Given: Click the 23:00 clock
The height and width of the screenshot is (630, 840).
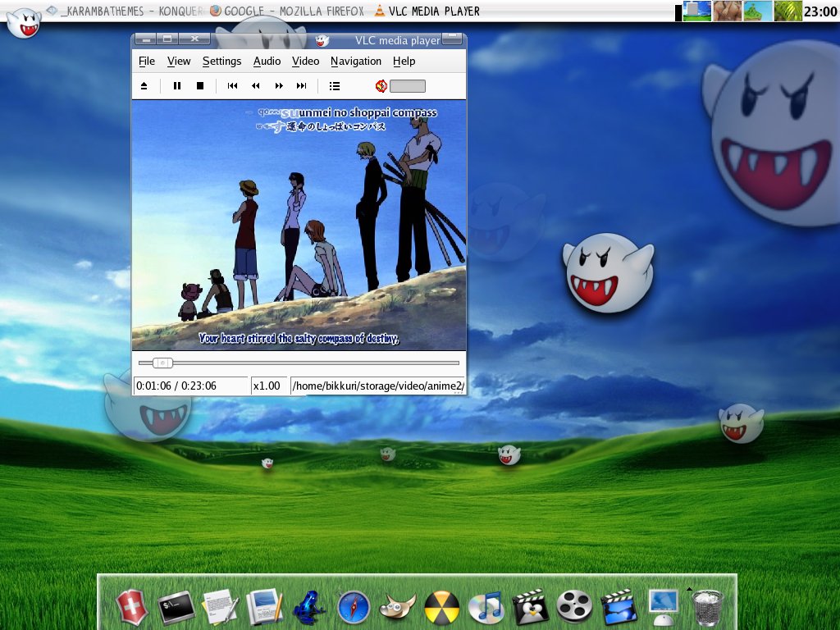Looking at the screenshot, I should click(x=820, y=11).
